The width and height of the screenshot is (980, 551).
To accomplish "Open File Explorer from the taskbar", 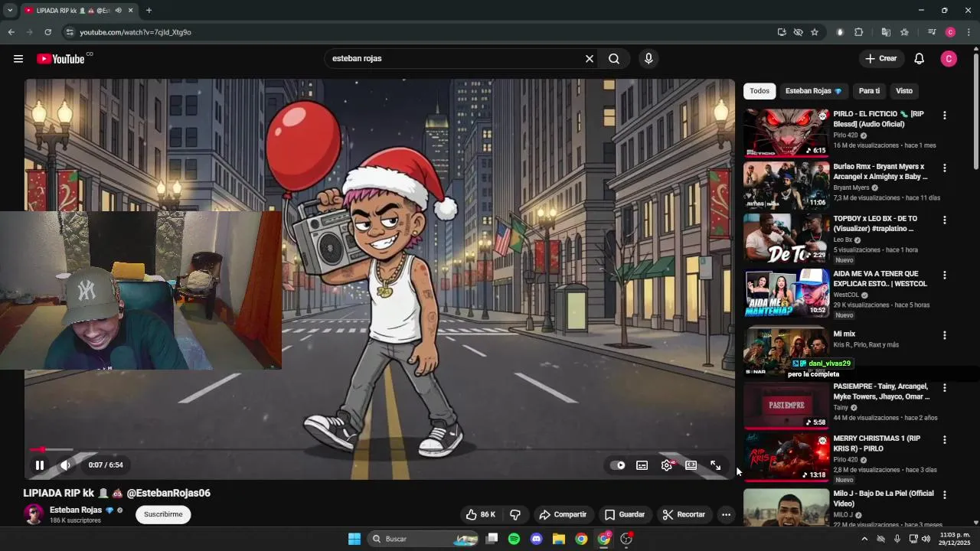I will pos(559,539).
